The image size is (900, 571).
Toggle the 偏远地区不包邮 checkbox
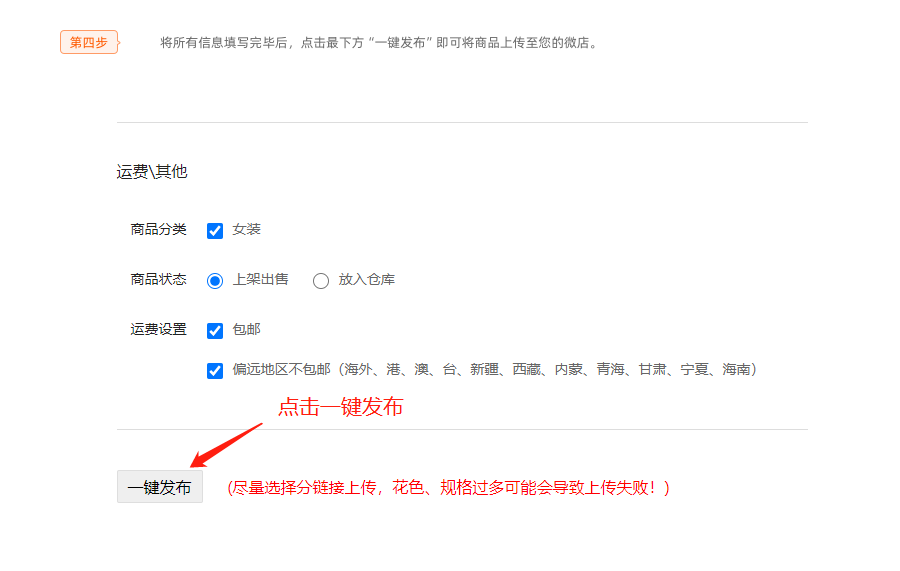click(x=215, y=371)
